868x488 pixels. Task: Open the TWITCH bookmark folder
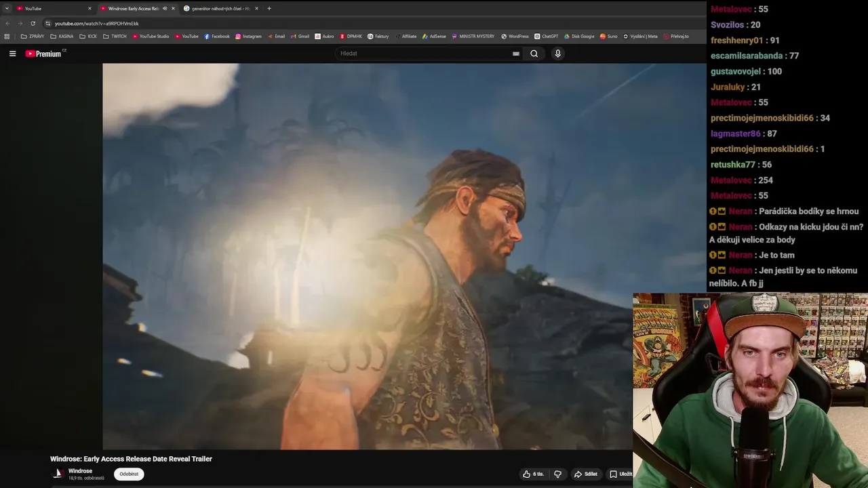coord(115,36)
